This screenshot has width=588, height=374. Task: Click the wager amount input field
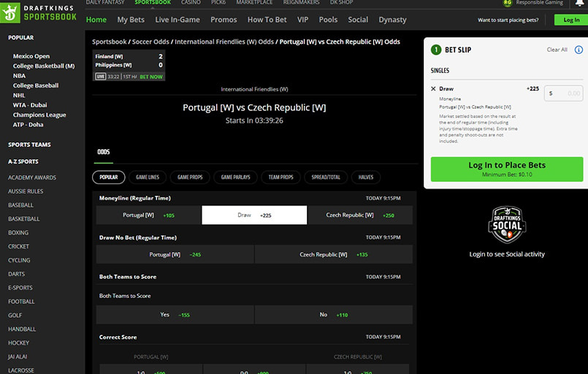[x=564, y=93]
